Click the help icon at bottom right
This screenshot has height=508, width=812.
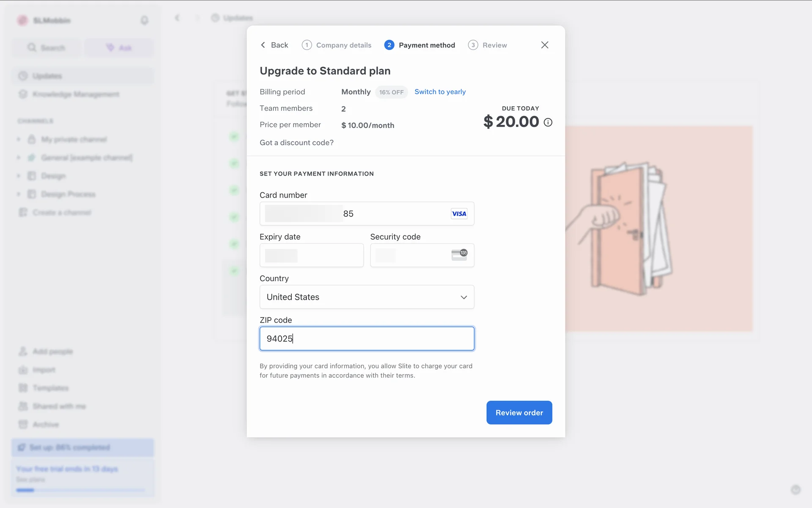point(796,490)
